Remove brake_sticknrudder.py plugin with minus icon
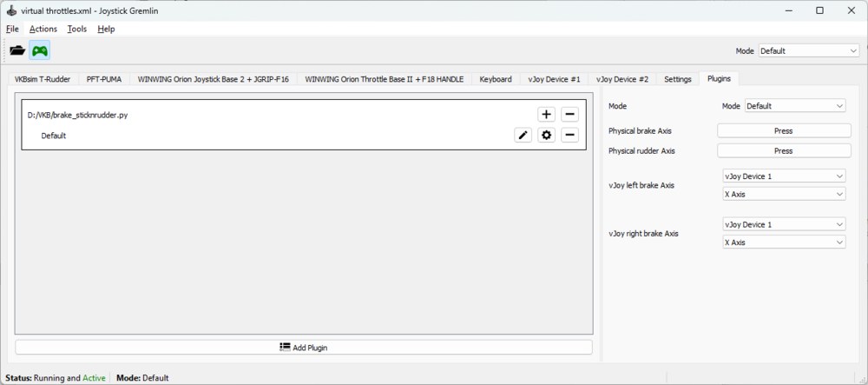The height and width of the screenshot is (385, 868). pos(569,115)
